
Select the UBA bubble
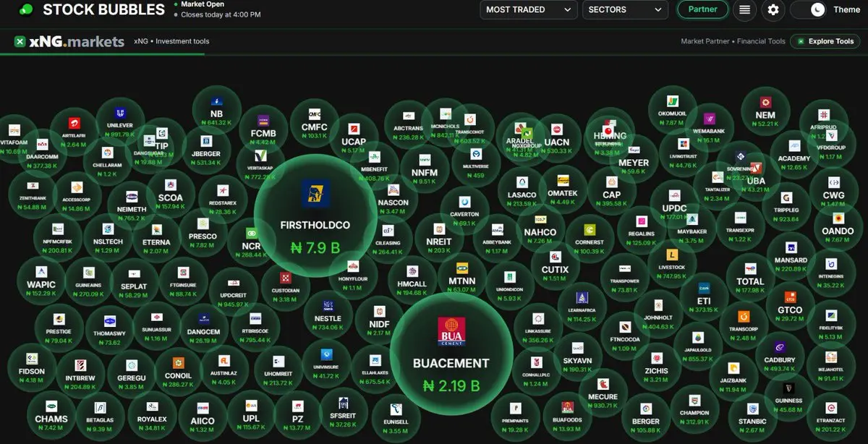[x=756, y=175]
